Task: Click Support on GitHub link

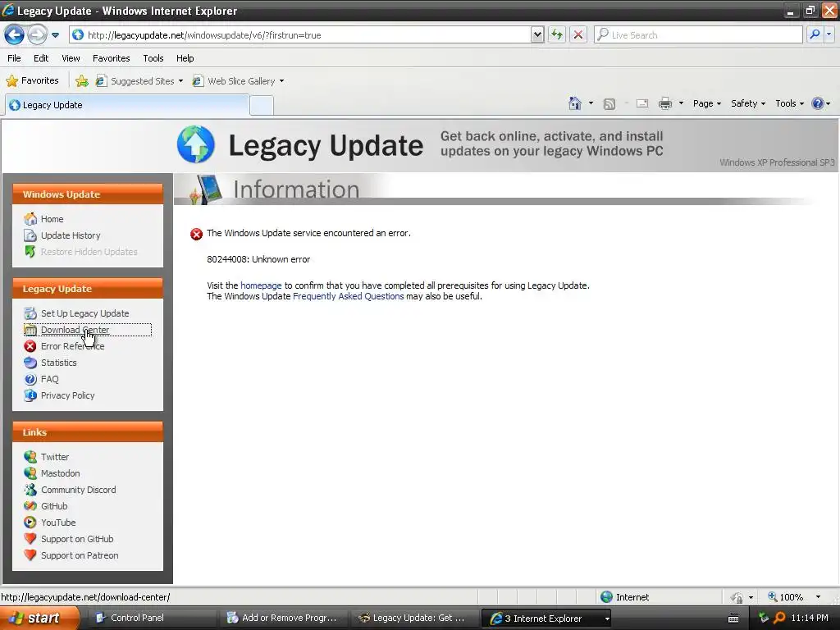Action: [x=77, y=539]
